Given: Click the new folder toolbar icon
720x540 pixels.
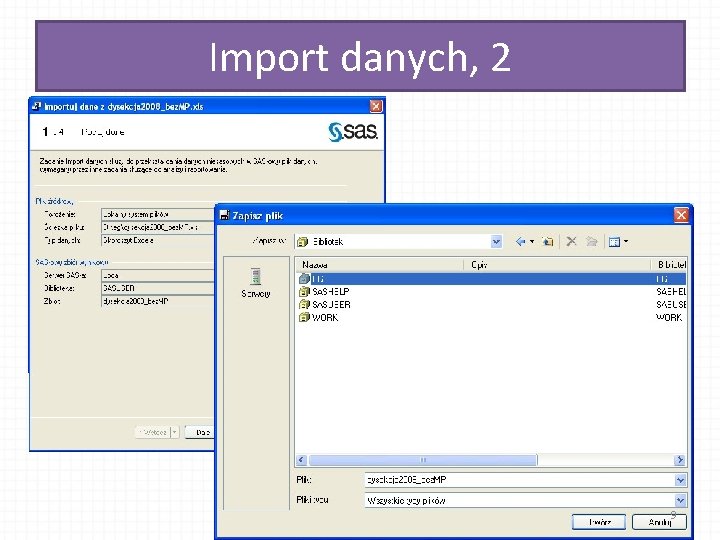Looking at the screenshot, I should [x=592, y=242].
